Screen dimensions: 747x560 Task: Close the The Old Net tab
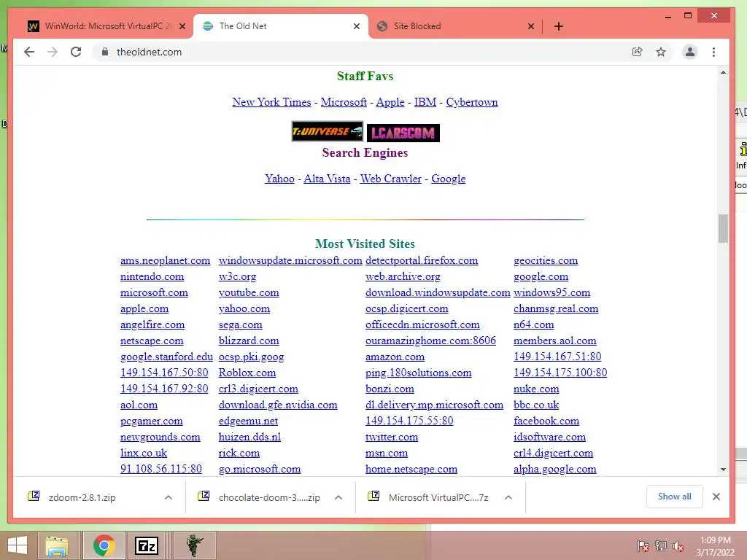(356, 26)
